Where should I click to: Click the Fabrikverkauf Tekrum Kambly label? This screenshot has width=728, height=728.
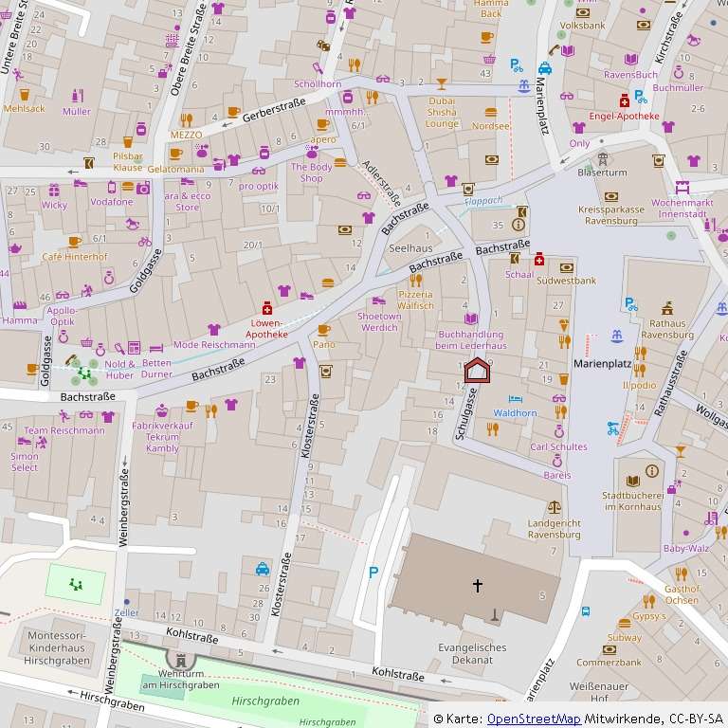coord(162,437)
